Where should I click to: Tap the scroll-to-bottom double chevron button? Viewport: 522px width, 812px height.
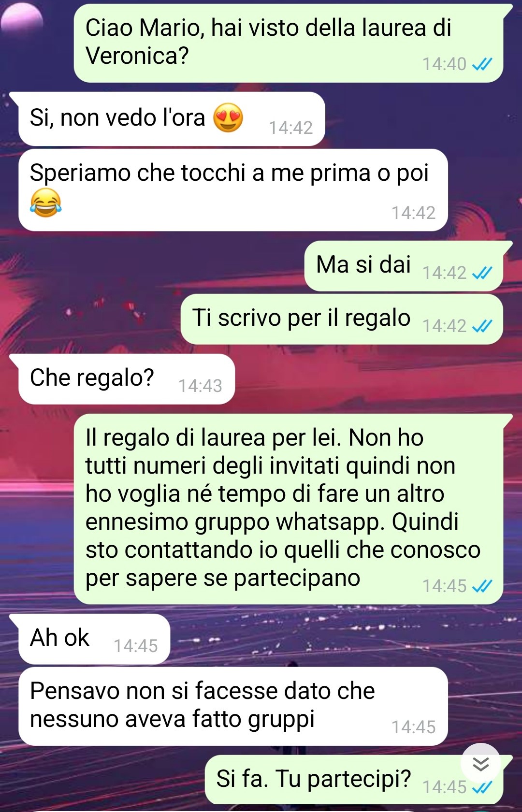(x=480, y=764)
